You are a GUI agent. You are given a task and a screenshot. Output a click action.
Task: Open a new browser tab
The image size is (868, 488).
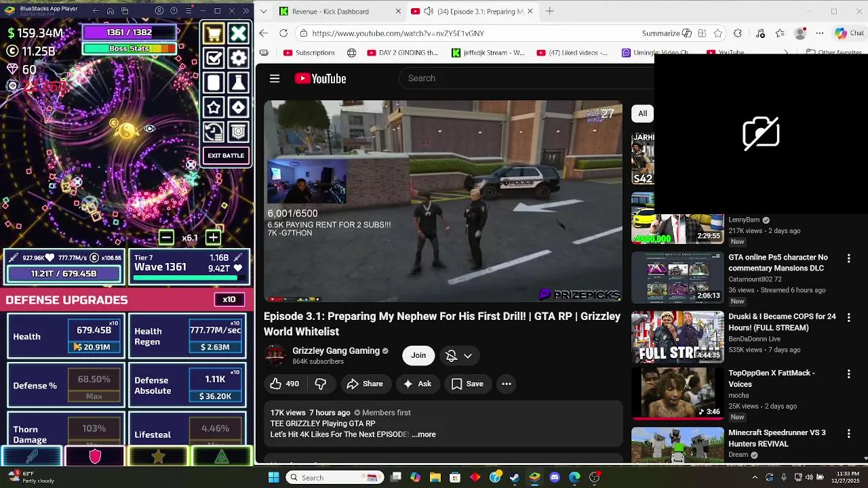[x=550, y=12]
